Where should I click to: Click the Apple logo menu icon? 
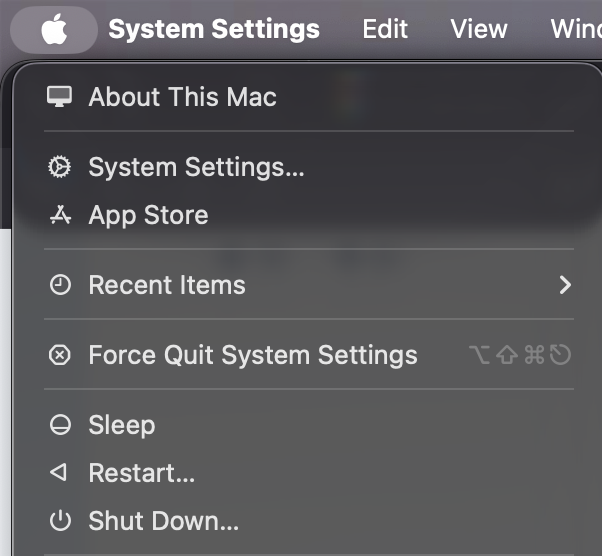point(54,30)
